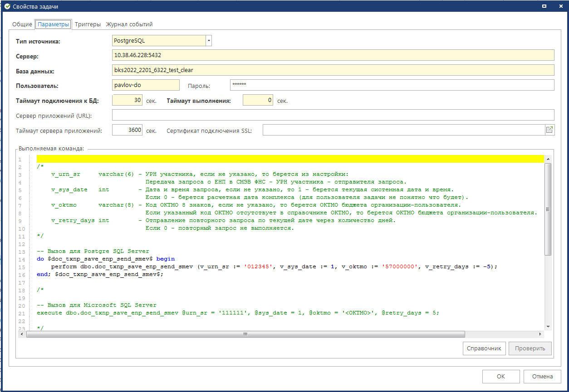Viewport: 569px width, 392px height.
Task: Click the Выполняемая команда group label
Action: tap(51, 148)
